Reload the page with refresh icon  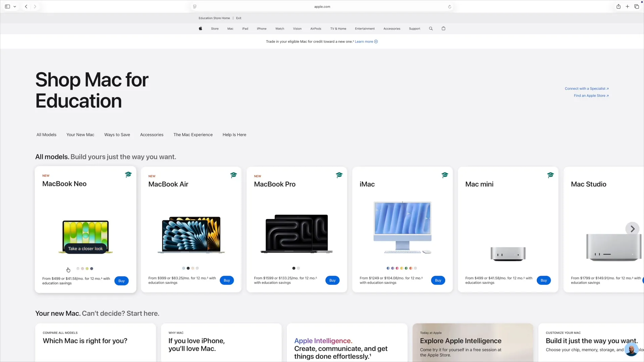449,7
